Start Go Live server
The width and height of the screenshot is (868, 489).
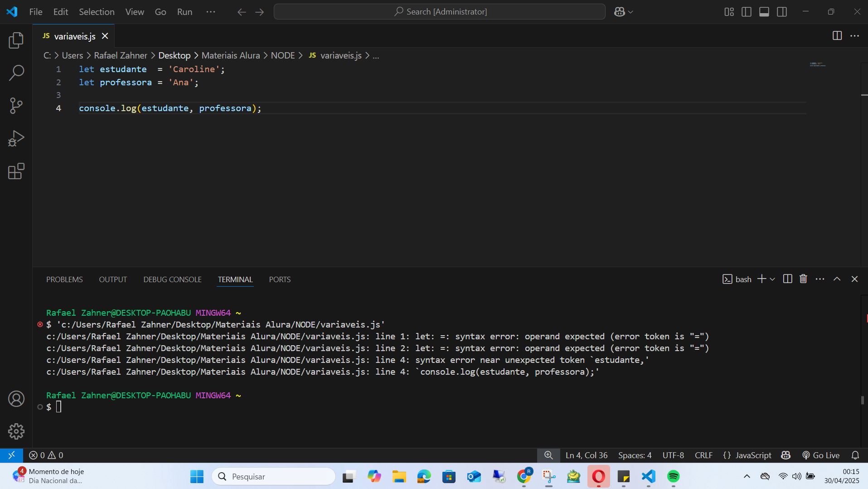coord(820,455)
